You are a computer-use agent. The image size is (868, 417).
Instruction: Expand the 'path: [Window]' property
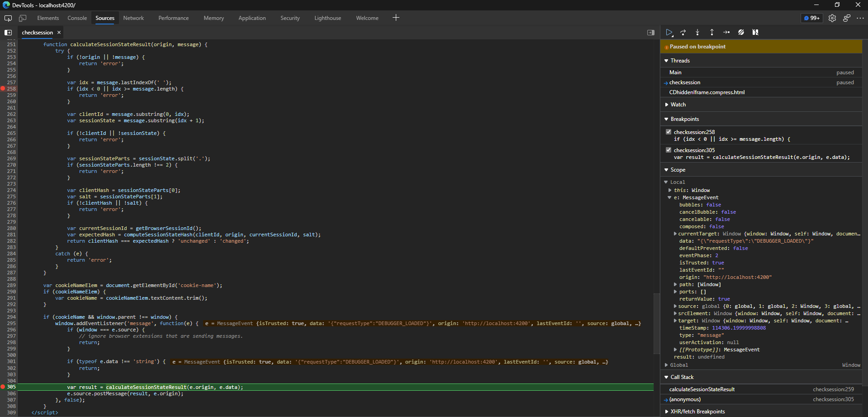coord(675,284)
